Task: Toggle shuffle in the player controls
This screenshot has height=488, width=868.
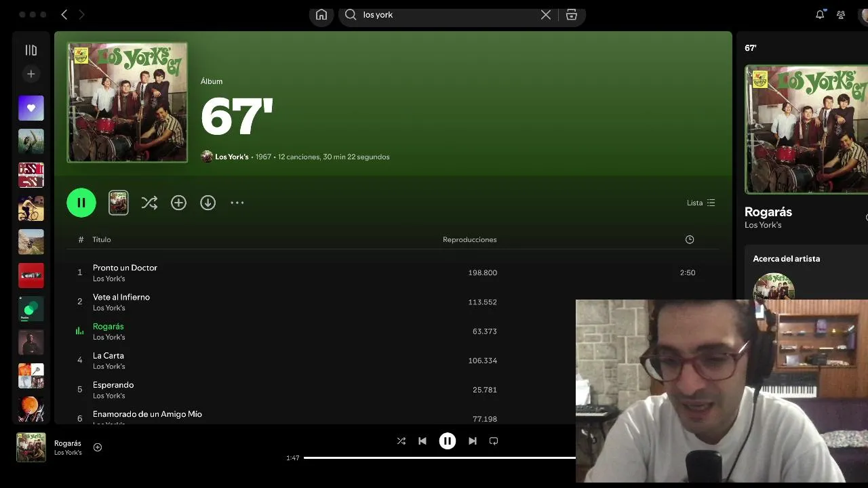Action: click(401, 441)
